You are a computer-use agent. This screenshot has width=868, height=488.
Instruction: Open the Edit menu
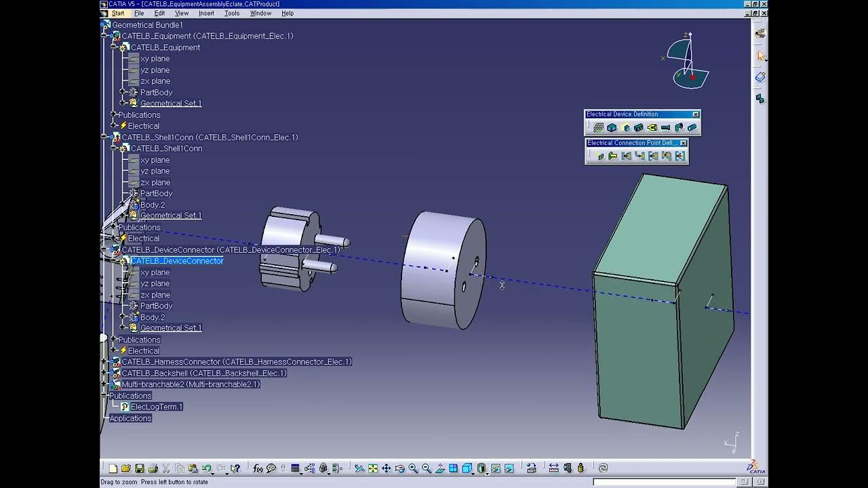click(x=159, y=13)
